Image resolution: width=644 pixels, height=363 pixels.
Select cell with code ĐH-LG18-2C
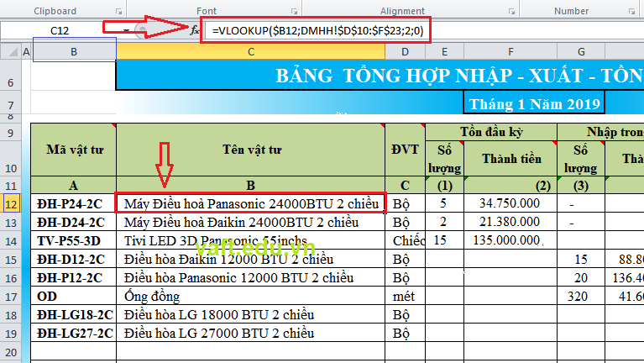pyautogui.click(x=74, y=315)
